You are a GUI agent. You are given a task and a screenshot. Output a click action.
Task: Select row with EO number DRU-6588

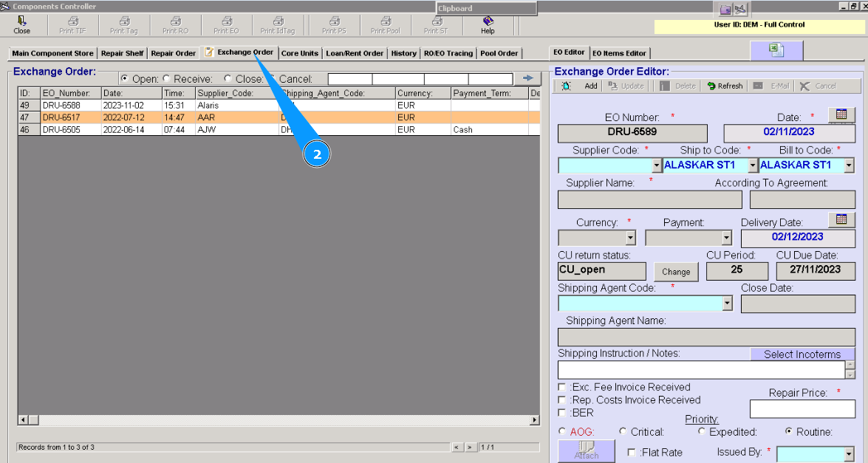(x=278, y=105)
